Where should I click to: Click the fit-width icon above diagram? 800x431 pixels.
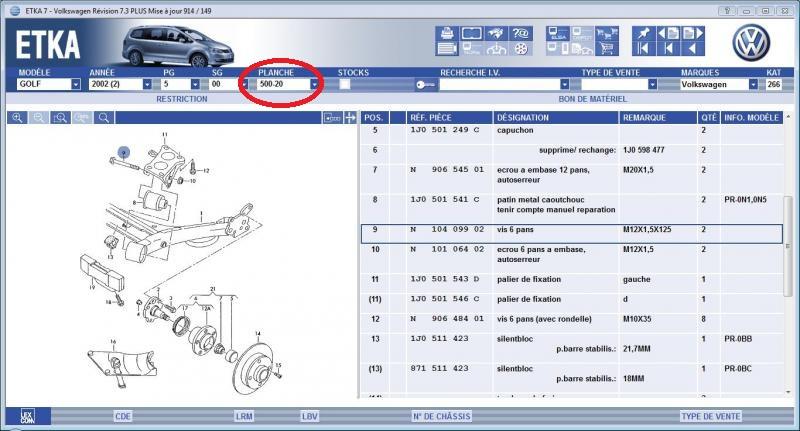[332, 118]
